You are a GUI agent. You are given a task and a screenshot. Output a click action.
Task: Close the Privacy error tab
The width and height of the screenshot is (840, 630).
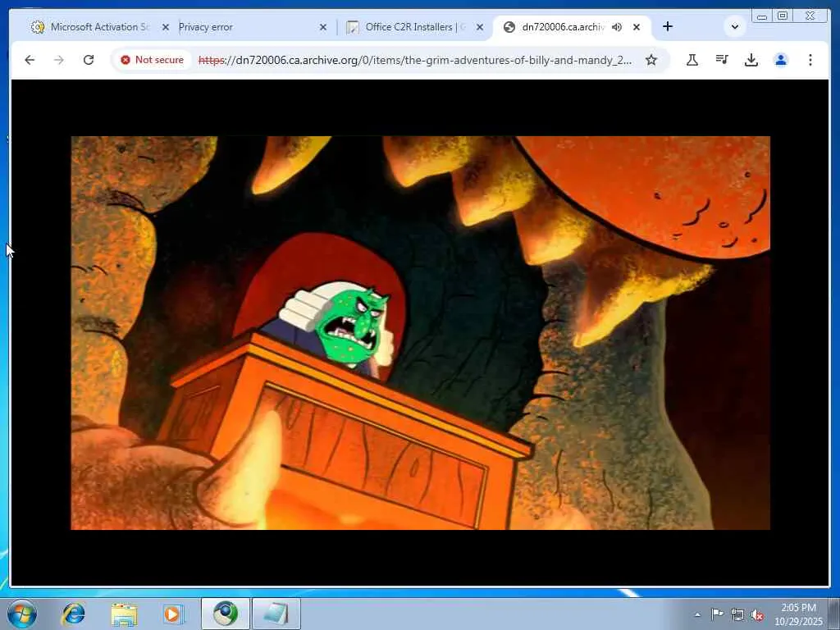(x=323, y=27)
